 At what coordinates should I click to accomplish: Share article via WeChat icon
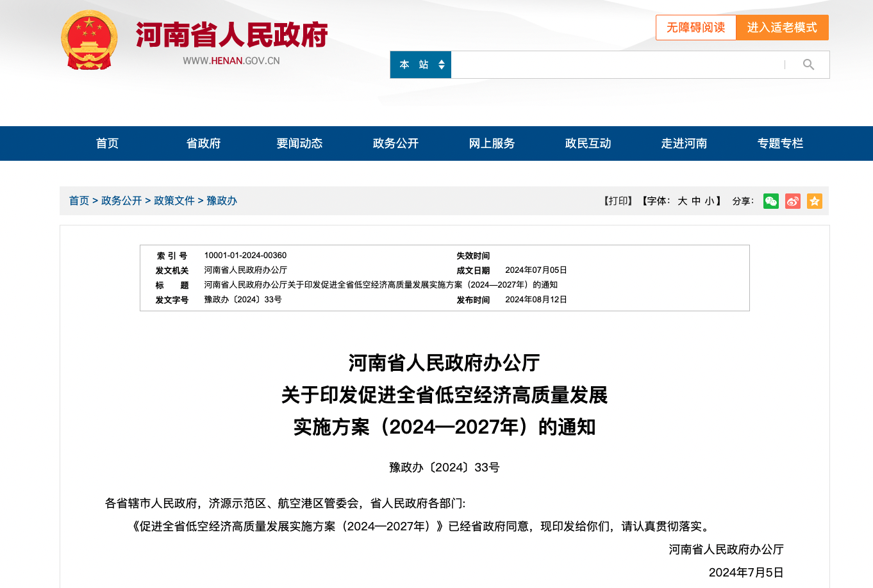(x=771, y=201)
